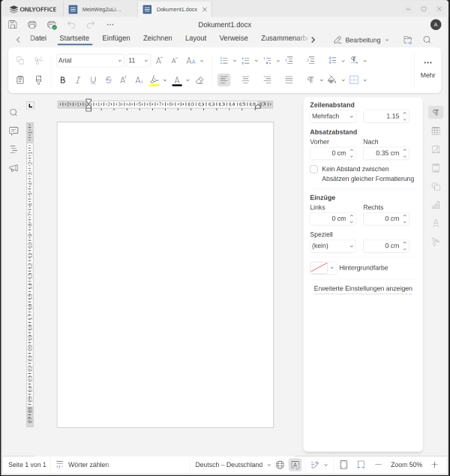Toggle nonprinting characters display

pyautogui.click(x=310, y=80)
